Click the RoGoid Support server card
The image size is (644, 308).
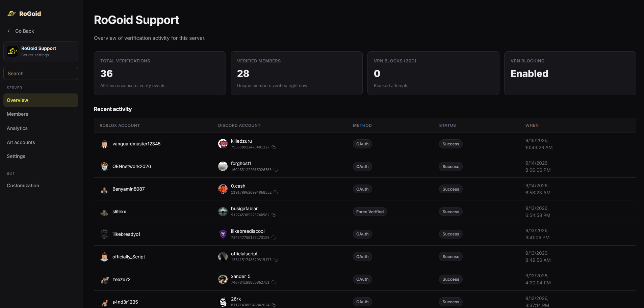coord(41,51)
